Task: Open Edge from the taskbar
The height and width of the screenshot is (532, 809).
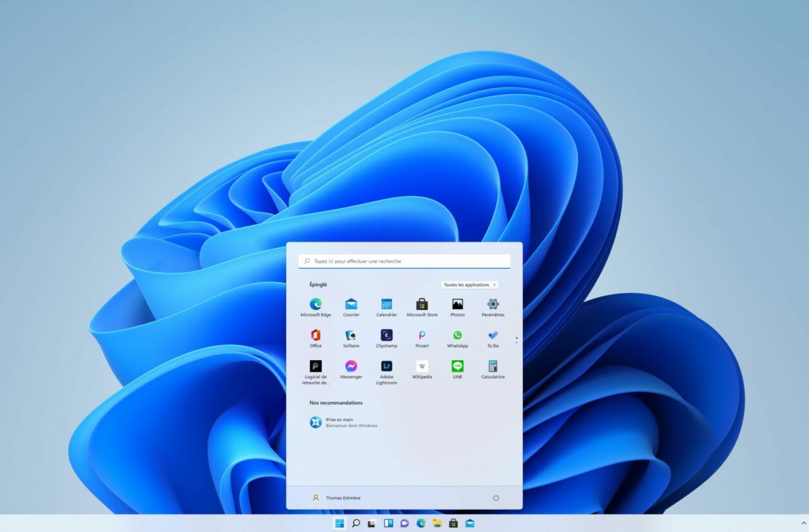Action: [x=421, y=523]
